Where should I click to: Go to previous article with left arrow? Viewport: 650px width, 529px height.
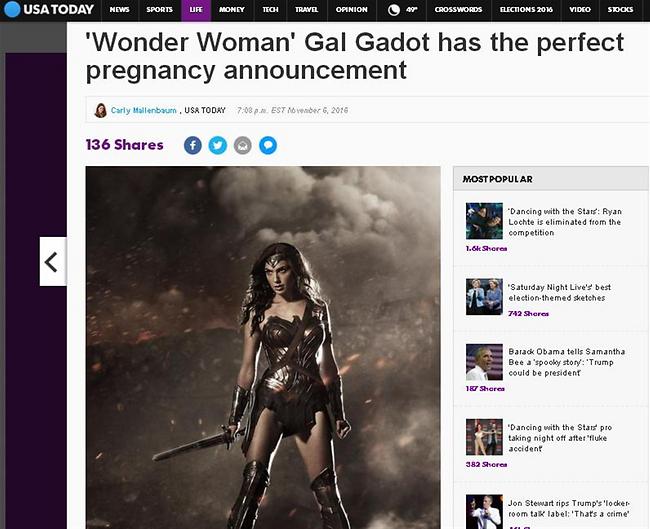tap(53, 262)
